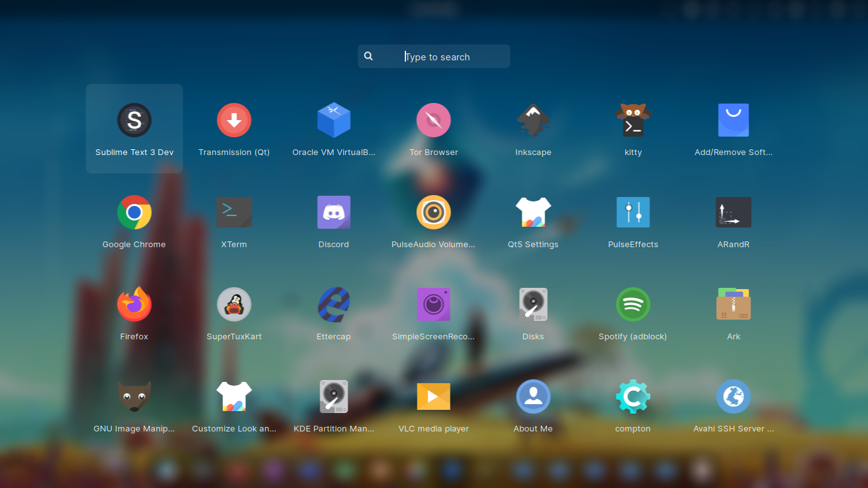Open Ettercap
Screen dimensions: 868x488
click(334, 304)
